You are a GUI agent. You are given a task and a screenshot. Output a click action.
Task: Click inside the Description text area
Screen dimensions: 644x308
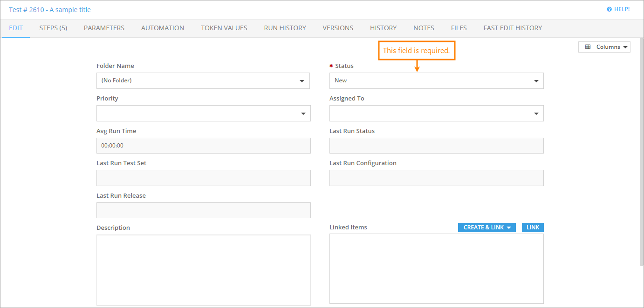point(203,270)
